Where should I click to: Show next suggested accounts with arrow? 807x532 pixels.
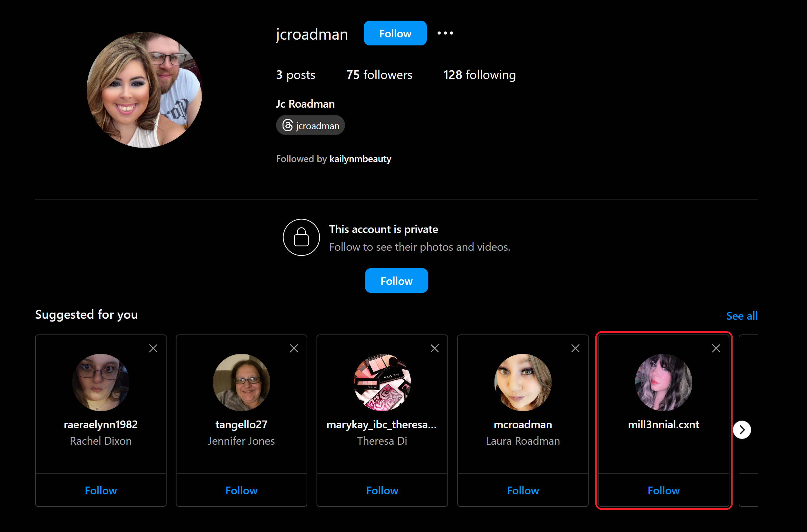click(x=742, y=430)
